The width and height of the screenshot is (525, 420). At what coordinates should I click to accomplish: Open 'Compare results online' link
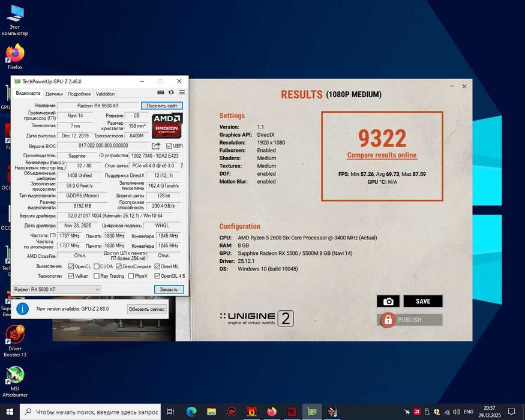[x=382, y=155]
